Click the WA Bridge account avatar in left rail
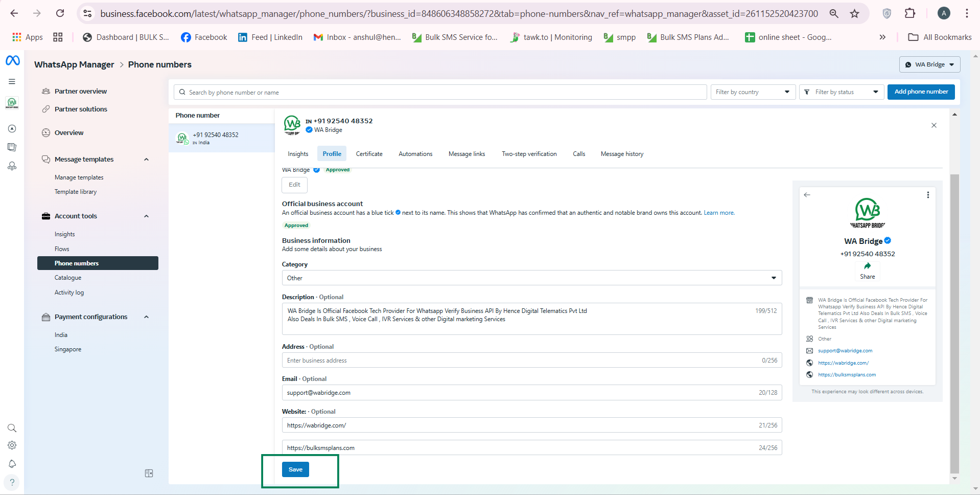The image size is (980, 495). coord(12,103)
